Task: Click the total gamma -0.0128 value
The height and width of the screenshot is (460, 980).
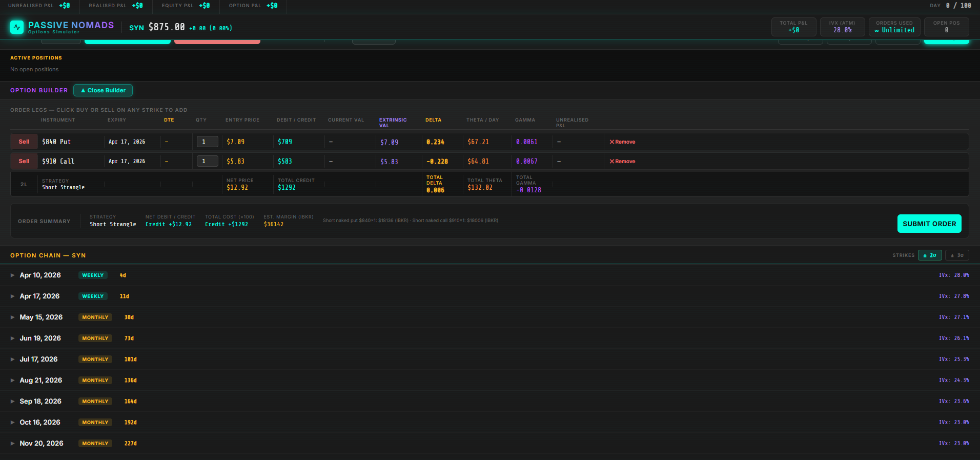Action: (x=528, y=190)
